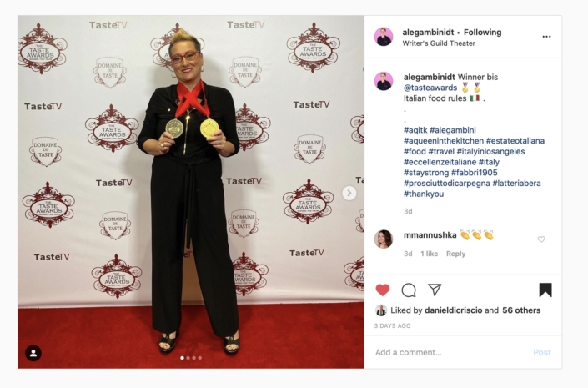
Task: Open the small liker avatar beside Liked by
Action: click(x=381, y=310)
